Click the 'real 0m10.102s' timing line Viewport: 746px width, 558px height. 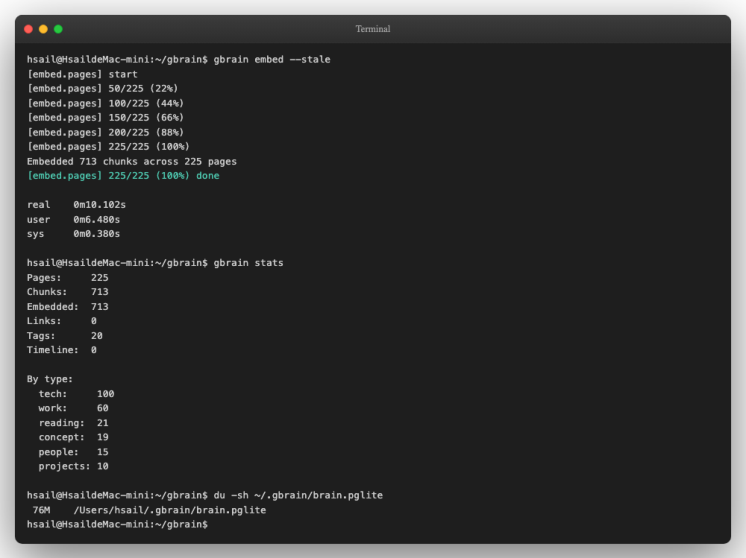tap(76, 205)
